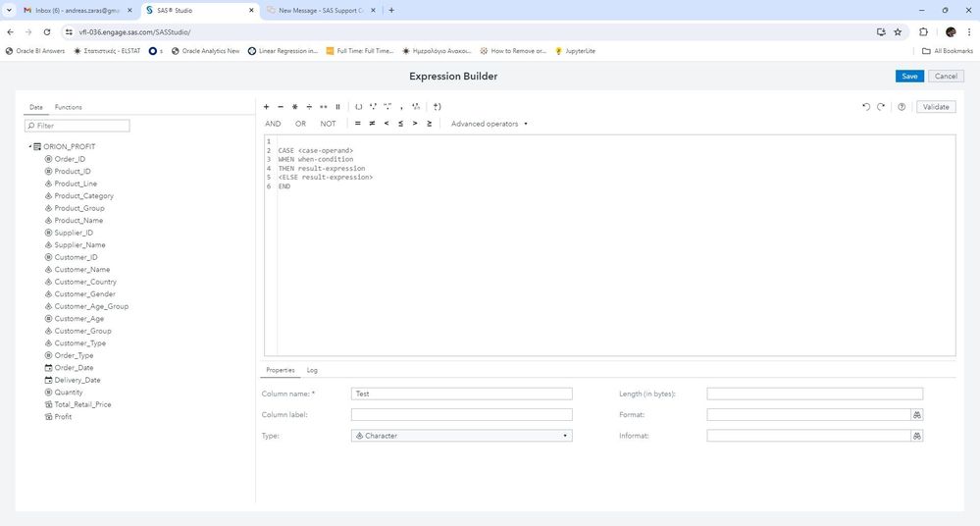Collapse the ORION_PROFIT table tree
The image size is (980, 526).
[x=30, y=147]
